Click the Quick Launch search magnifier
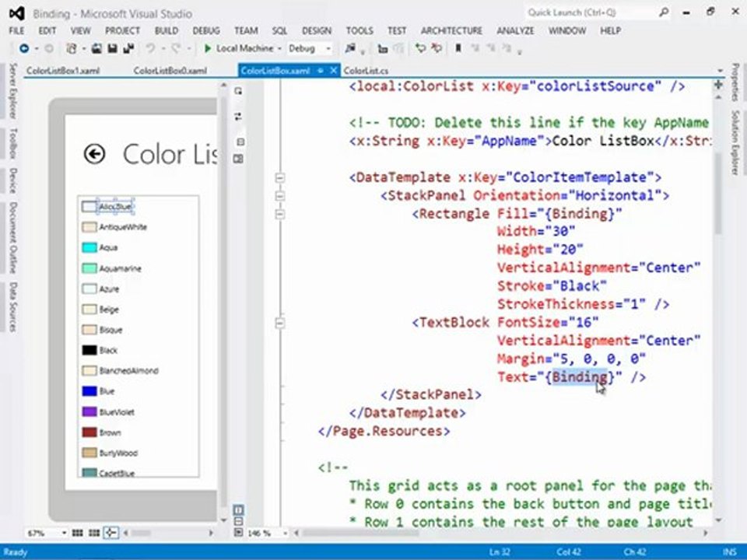This screenshot has height=560, width=747. point(664,13)
